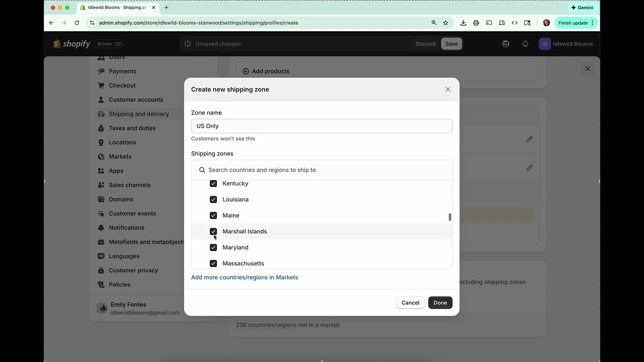Viewport: 644px width, 362px height.
Task: Click the zones list scrollbar thumb
Action: click(x=450, y=217)
